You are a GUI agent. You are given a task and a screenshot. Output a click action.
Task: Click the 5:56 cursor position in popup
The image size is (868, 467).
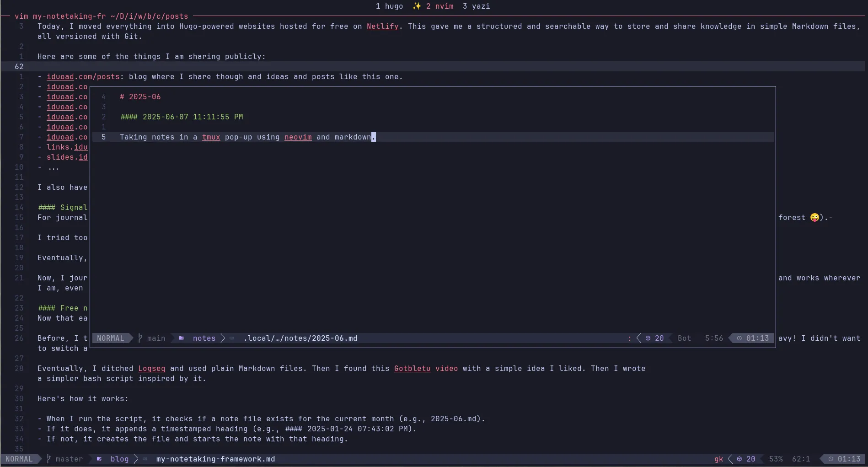point(714,338)
